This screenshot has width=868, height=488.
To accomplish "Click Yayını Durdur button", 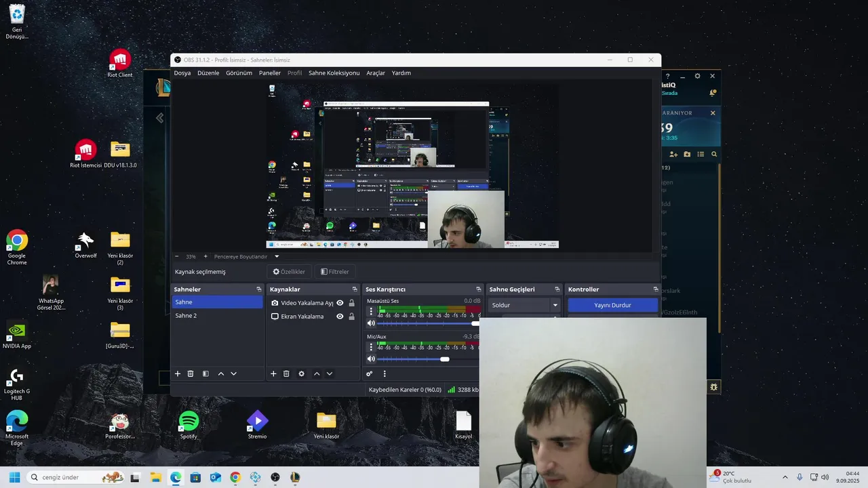I will coord(612,305).
